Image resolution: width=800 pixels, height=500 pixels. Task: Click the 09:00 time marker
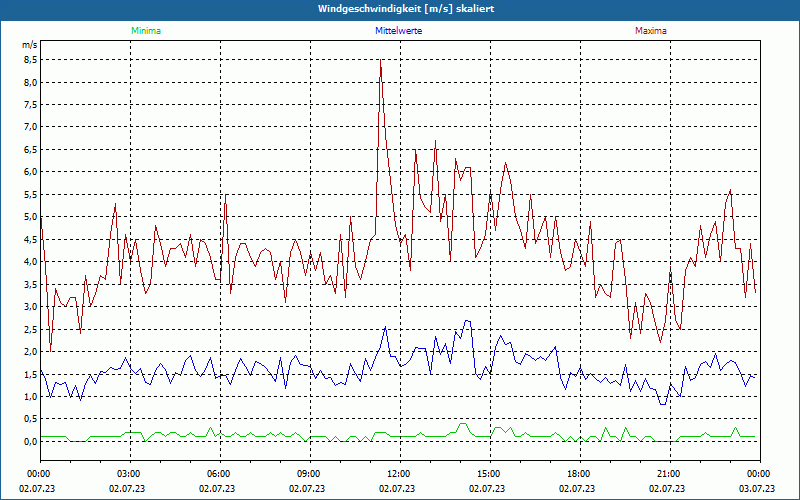[x=309, y=474]
